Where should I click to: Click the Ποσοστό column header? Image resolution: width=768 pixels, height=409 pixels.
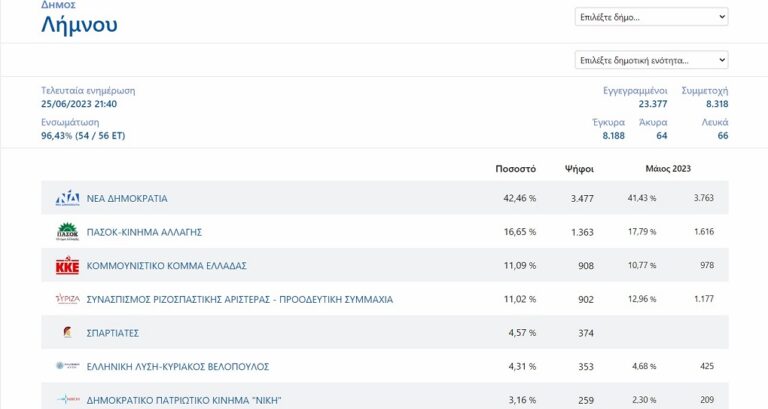pyautogui.click(x=515, y=169)
